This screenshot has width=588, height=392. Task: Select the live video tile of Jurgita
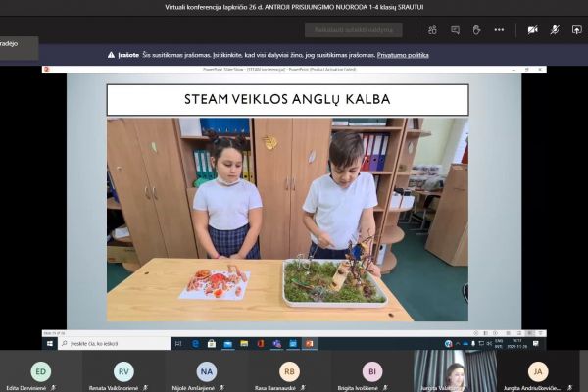[455, 371]
